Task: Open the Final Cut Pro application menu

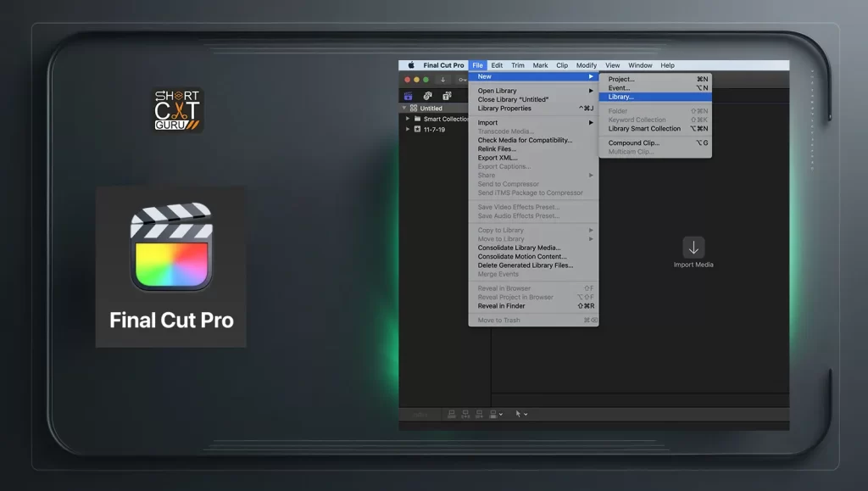Action: point(443,65)
